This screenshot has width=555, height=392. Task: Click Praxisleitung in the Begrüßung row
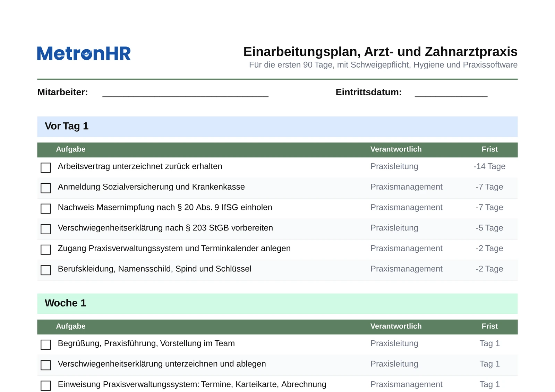(394, 343)
